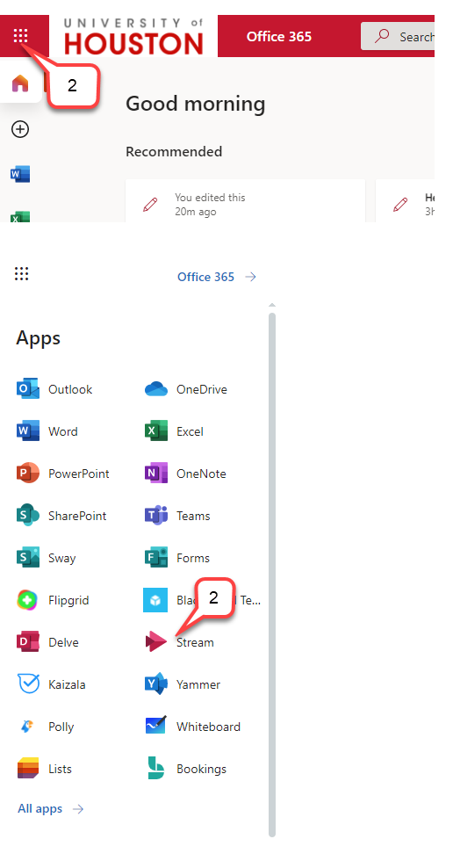This screenshot has height=868, width=453.
Task: Go to Home in the left sidebar
Action: (x=20, y=84)
